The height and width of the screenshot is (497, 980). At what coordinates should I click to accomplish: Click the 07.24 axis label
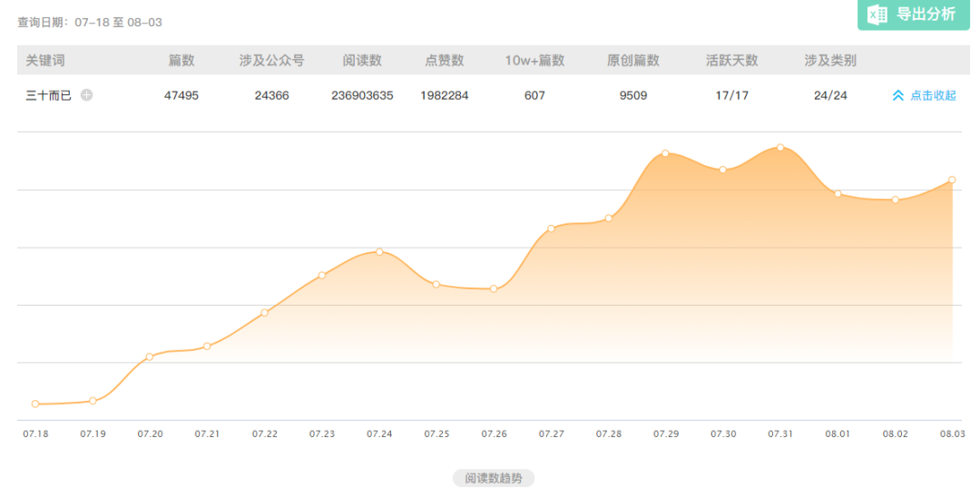coord(379,434)
